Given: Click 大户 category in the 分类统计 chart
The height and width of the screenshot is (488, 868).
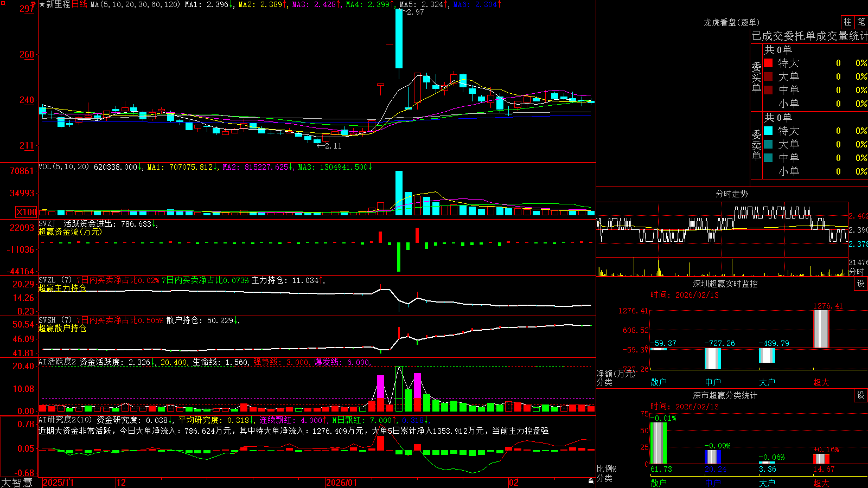Looking at the screenshot, I should (x=767, y=483).
